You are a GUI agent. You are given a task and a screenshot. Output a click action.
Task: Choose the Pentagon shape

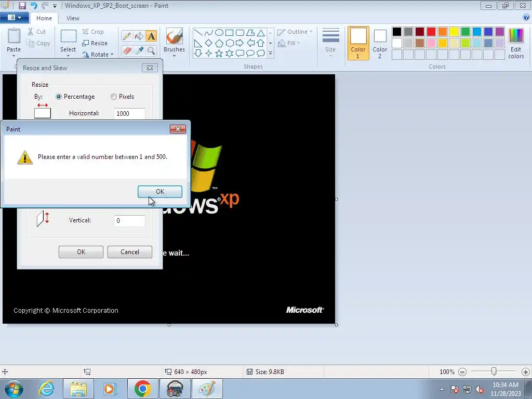[219, 43]
